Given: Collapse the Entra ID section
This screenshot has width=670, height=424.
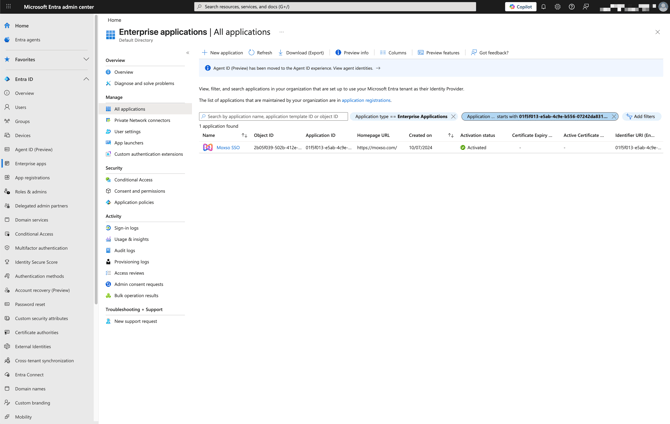Looking at the screenshot, I should click(x=86, y=79).
